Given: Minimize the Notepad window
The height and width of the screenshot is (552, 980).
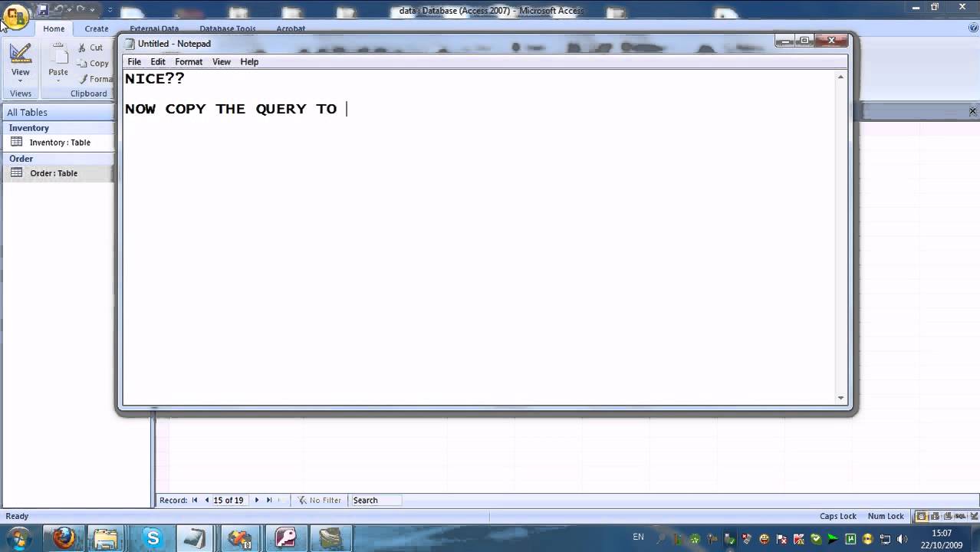Looking at the screenshot, I should coord(785,41).
